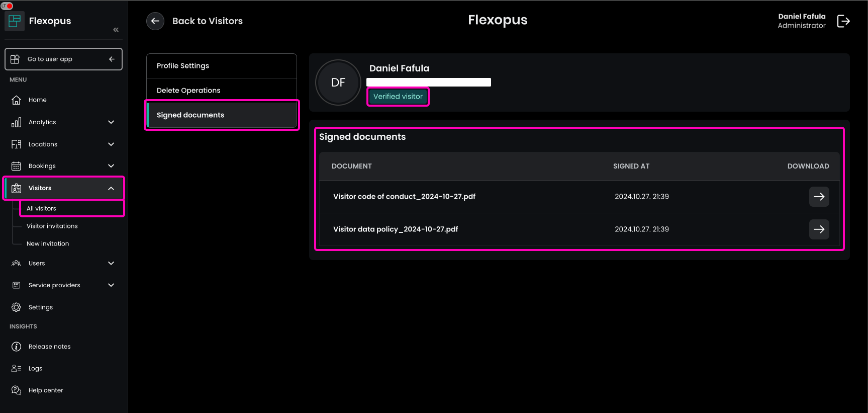Collapse the Visitors menu section

coord(111,188)
